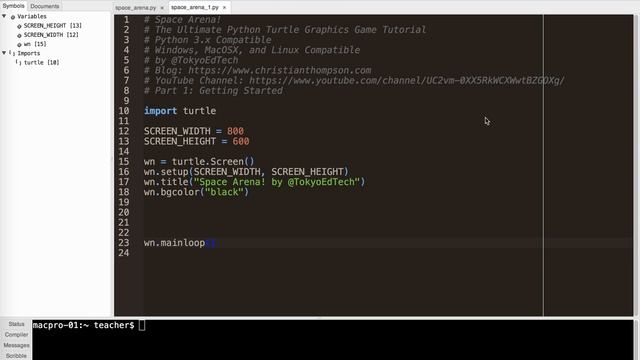Click 'wn.mainloop' on line 23
640x360 pixels.
[174, 243]
